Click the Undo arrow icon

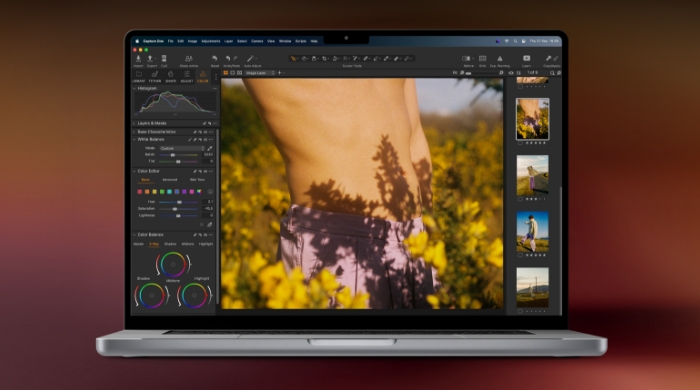pyautogui.click(x=228, y=58)
